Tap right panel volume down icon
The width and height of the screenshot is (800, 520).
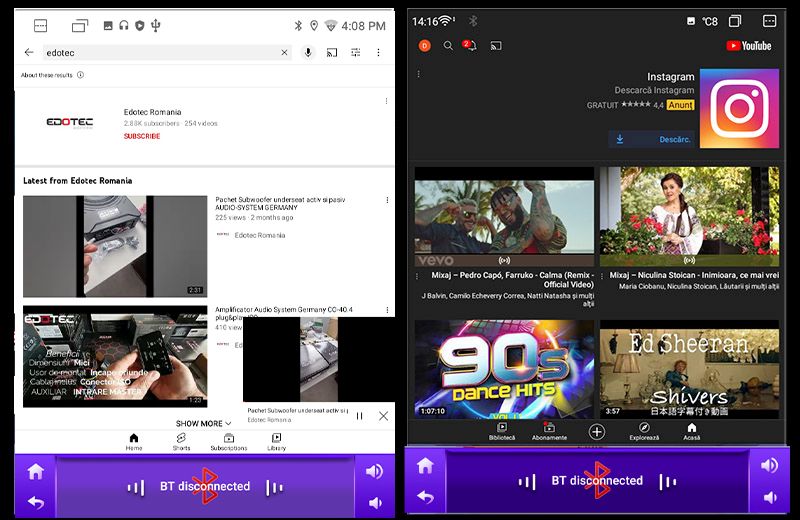click(x=769, y=498)
